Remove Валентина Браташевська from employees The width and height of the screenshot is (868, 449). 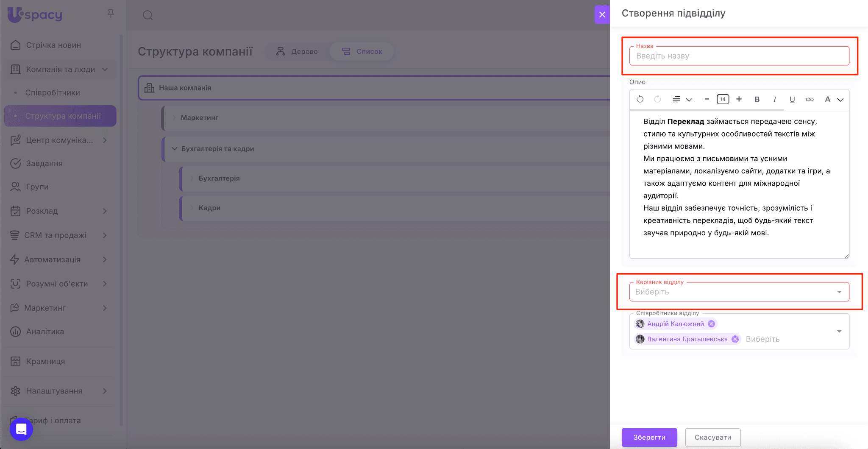pyautogui.click(x=735, y=339)
